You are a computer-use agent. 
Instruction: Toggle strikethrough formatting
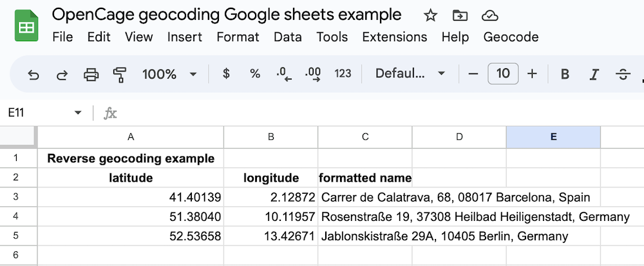click(x=623, y=74)
